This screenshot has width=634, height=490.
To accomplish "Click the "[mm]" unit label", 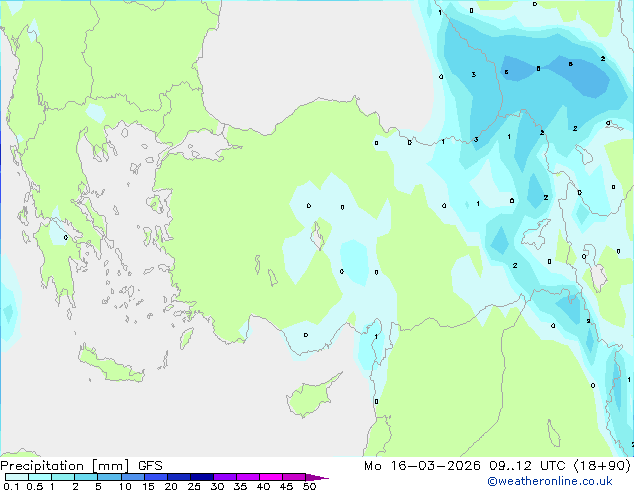I will [x=111, y=466].
